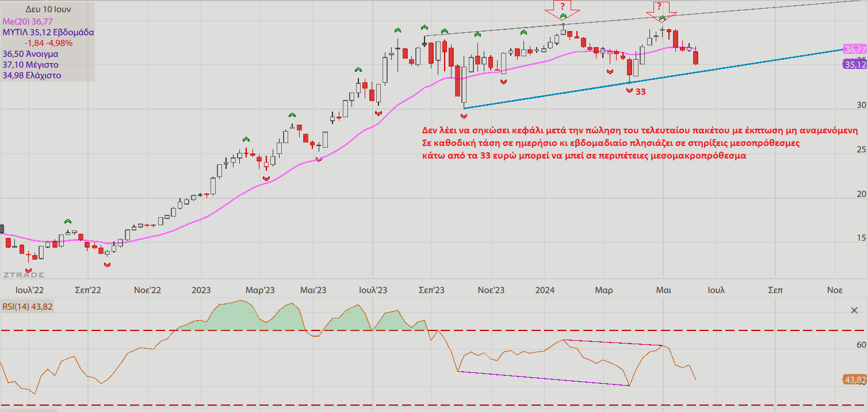The width and height of the screenshot is (868, 412).
Task: Click the Νοε'22 time axis label
Action: (x=147, y=290)
